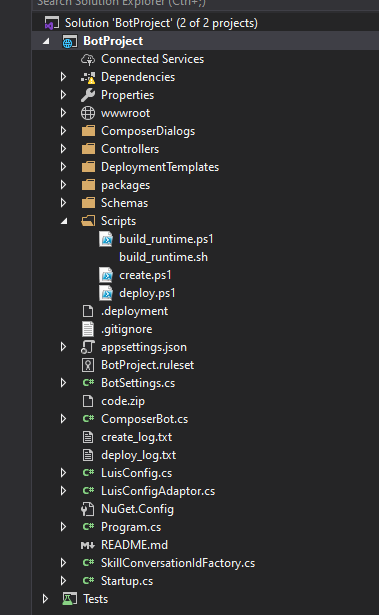The height and width of the screenshot is (615, 379).
Task: Click the README.md markdown icon
Action: click(87, 545)
